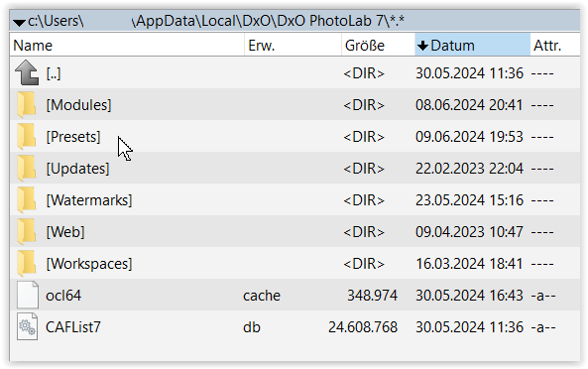Viewport: 588px width, 369px height.
Task: Select the Presets folder icon
Action: (27, 137)
